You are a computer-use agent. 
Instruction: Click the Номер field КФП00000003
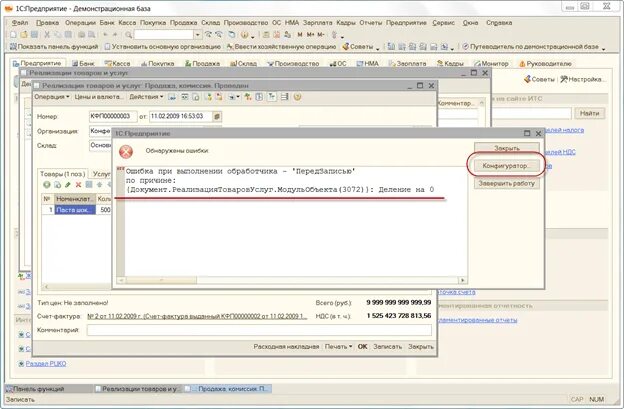click(x=113, y=116)
